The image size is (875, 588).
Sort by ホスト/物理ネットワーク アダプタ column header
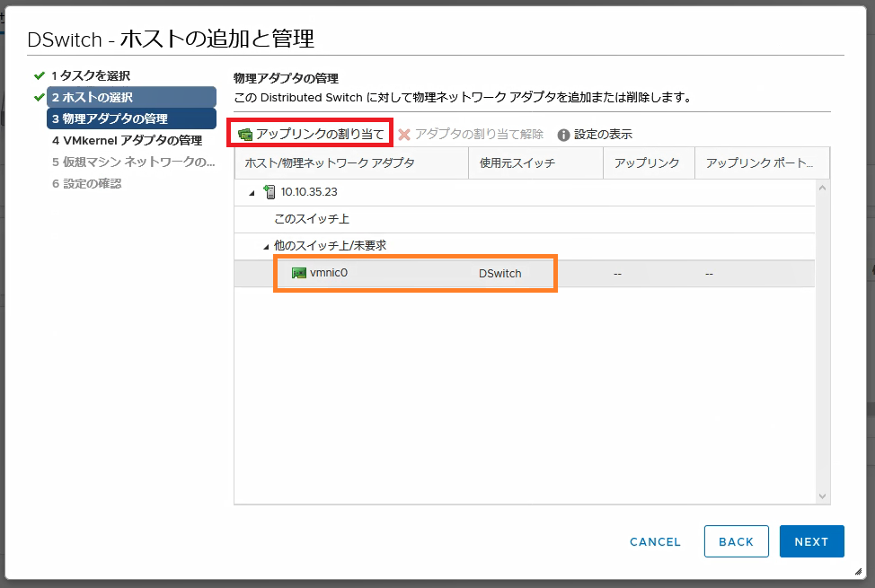[x=351, y=162]
